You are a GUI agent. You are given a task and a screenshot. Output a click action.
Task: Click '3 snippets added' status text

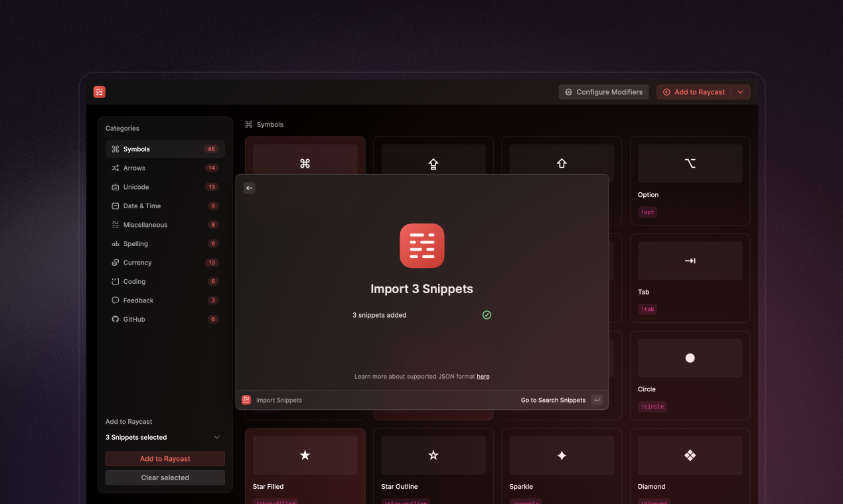tap(379, 315)
